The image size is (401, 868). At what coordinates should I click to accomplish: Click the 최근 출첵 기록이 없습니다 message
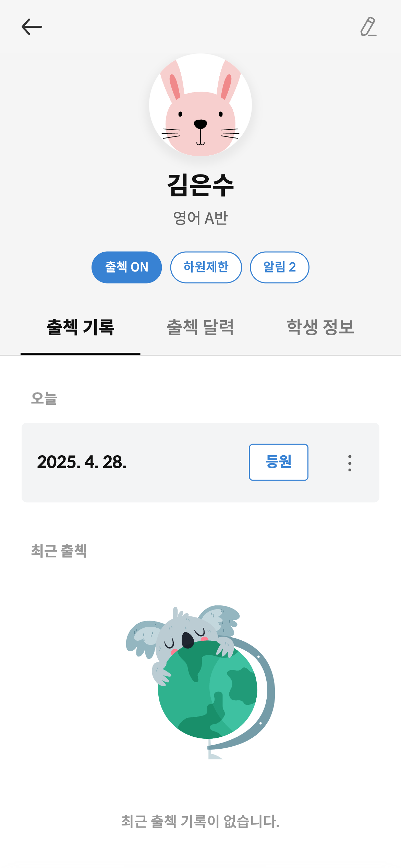coord(200,821)
